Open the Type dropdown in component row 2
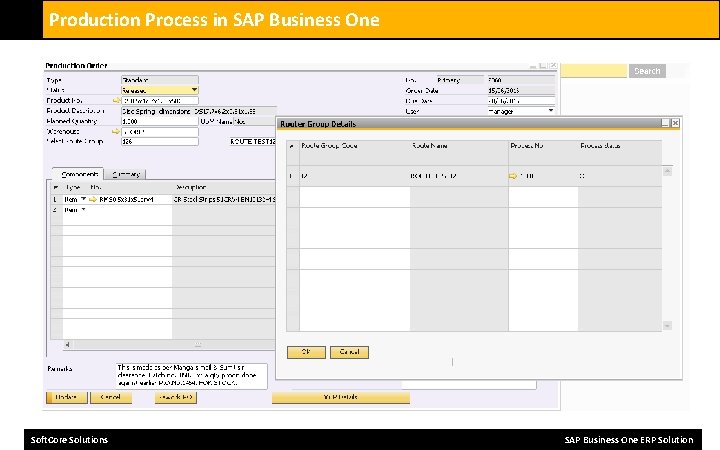The image size is (720, 450). coord(83,210)
